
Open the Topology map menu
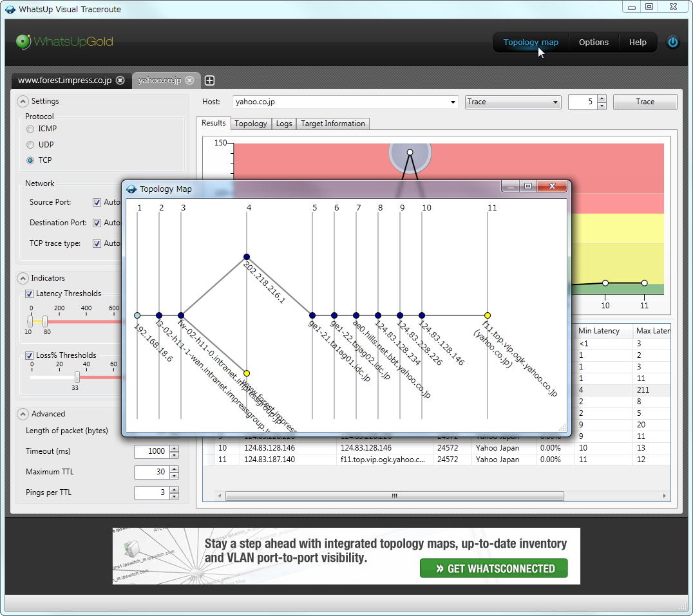(x=530, y=42)
